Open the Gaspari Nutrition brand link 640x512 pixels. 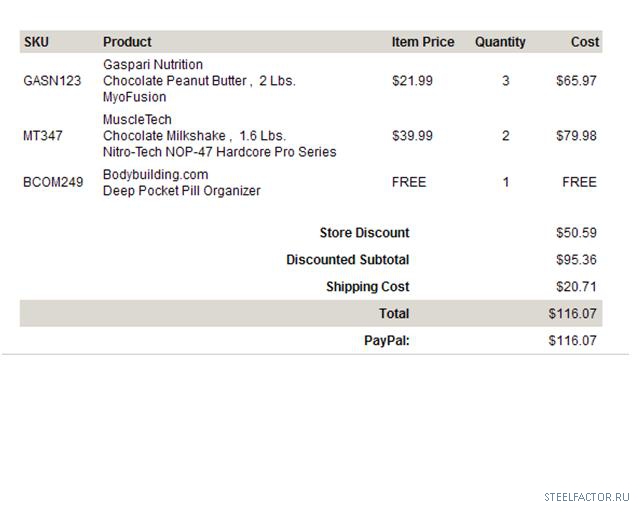tap(153, 65)
